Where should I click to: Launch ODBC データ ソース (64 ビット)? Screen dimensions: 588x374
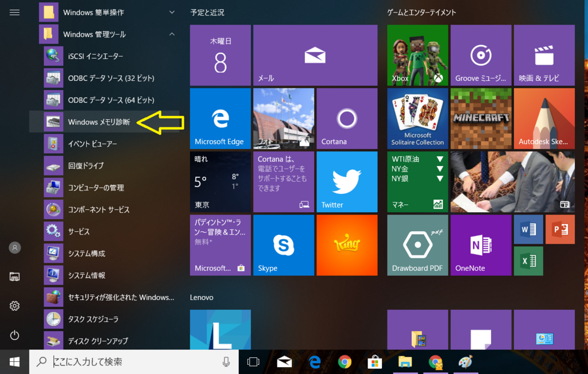coord(105,100)
